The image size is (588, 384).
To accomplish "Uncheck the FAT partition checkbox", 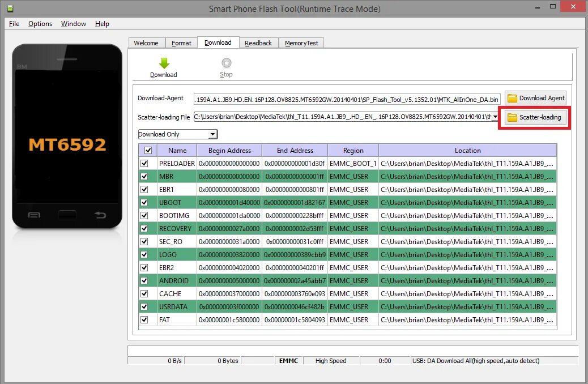I will 144,320.
